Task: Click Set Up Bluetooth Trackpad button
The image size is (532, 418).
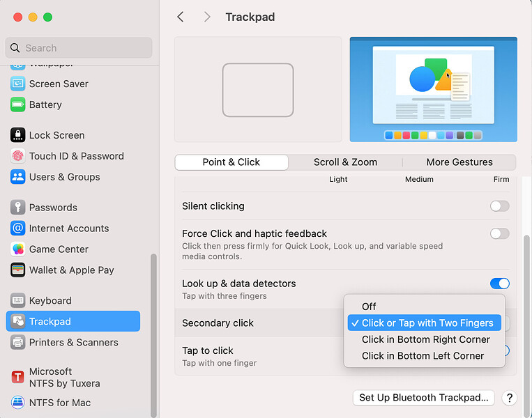Action: [x=424, y=398]
